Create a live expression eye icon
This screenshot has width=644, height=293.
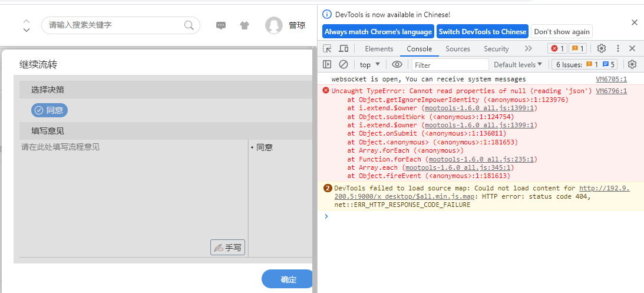(x=397, y=64)
